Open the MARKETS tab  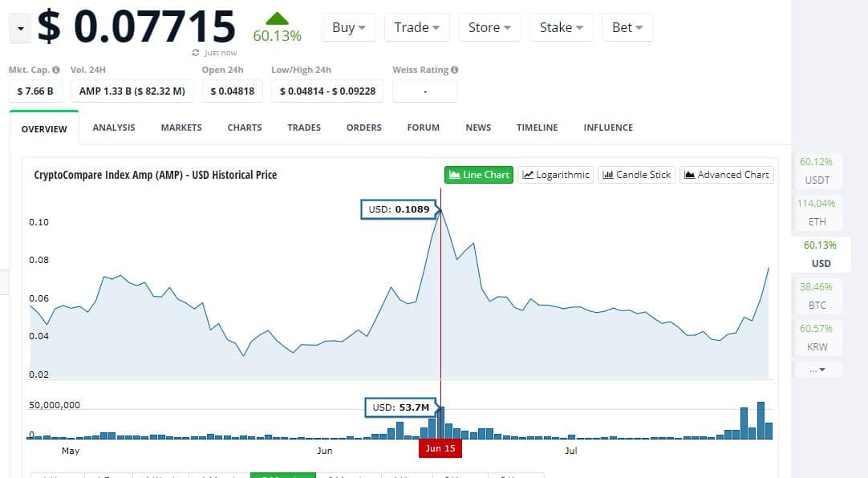tap(181, 128)
